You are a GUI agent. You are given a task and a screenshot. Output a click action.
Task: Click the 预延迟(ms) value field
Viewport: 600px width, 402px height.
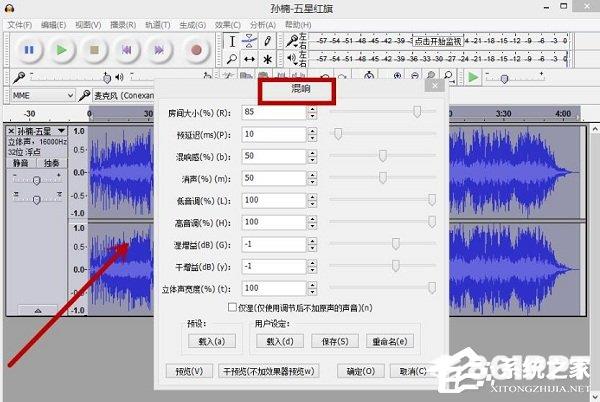pyautogui.click(x=274, y=134)
